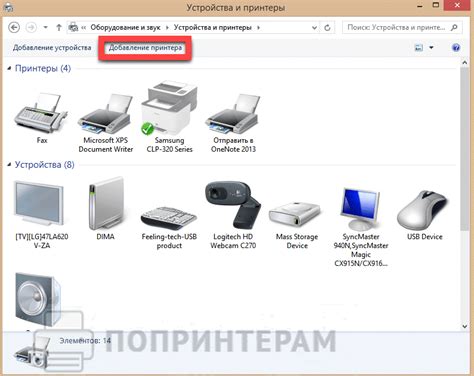Open the recent locations dropdown arrow
Screen dimensions: 474x376
45,27
